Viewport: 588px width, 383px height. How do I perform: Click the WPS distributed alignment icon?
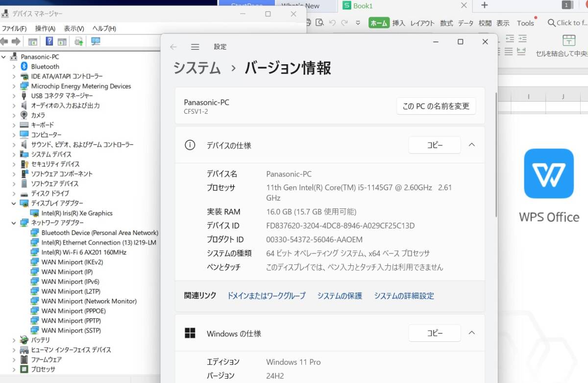pyautogui.click(x=521, y=51)
